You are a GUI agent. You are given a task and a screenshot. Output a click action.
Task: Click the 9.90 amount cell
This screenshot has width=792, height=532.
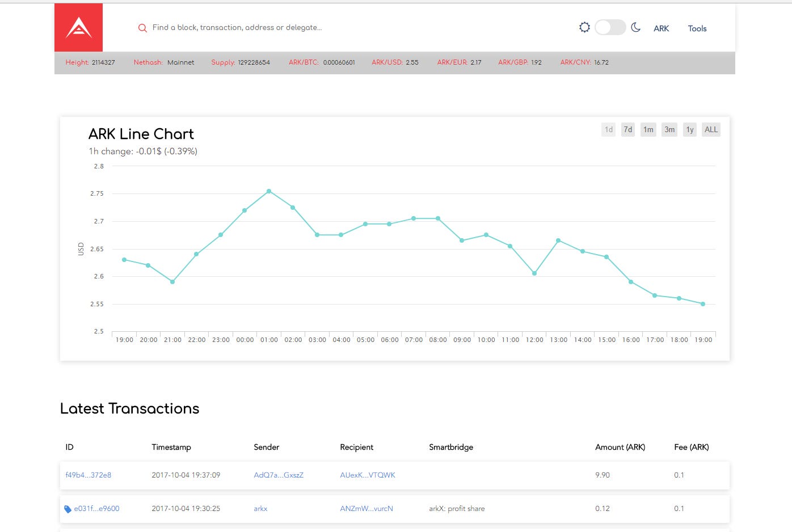603,475
